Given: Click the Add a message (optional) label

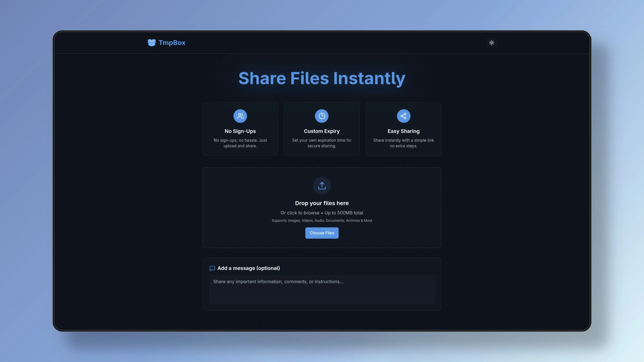Looking at the screenshot, I should tap(248, 268).
